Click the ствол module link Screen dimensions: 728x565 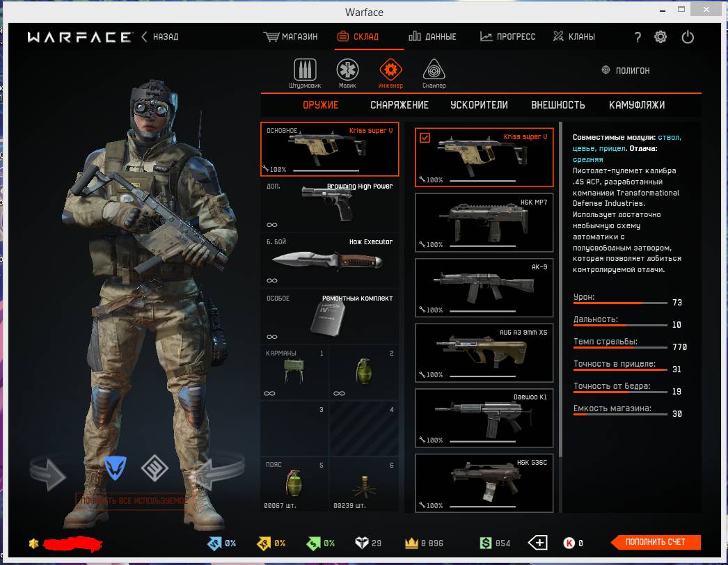pos(670,137)
